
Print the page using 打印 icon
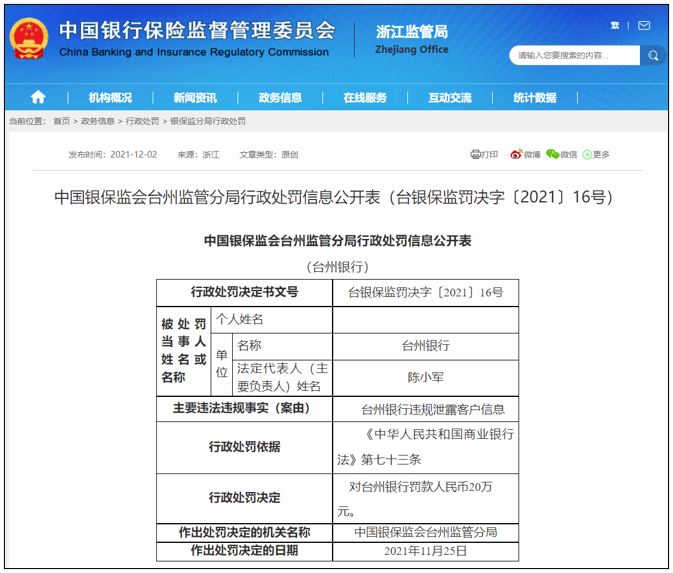[x=484, y=154]
